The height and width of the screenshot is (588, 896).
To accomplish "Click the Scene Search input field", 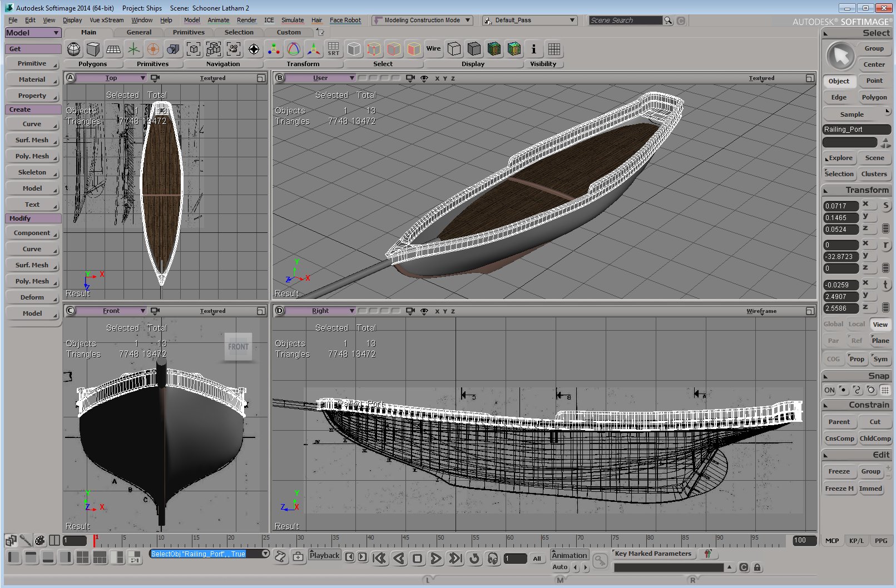I will point(625,21).
